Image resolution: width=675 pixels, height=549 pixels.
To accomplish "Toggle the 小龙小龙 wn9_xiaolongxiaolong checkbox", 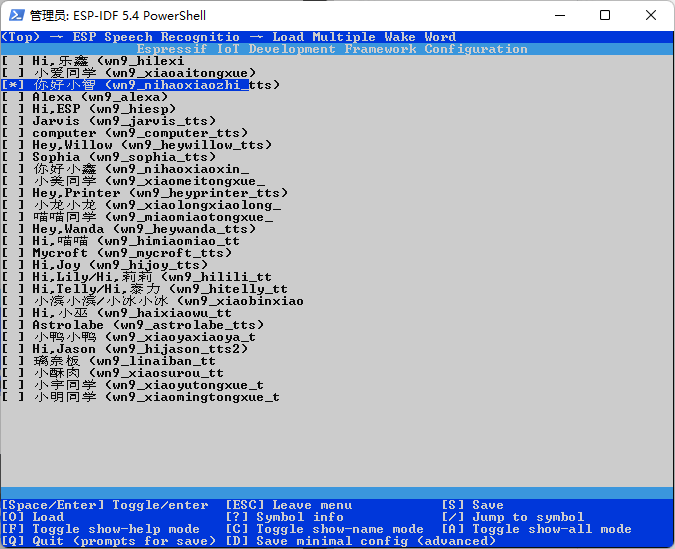I will 12,205.
